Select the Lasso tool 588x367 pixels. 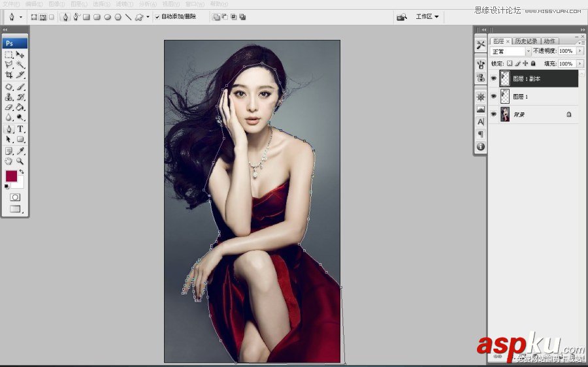(9, 65)
